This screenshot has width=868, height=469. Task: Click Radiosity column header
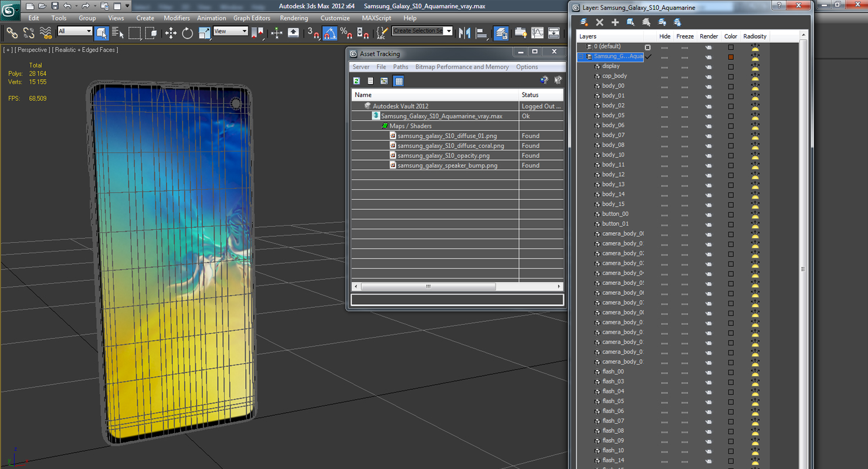pos(755,36)
